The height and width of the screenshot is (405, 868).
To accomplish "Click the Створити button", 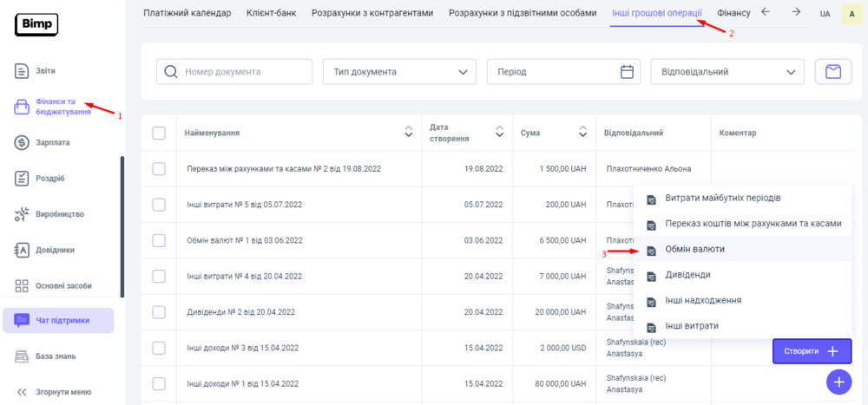I will (x=812, y=351).
